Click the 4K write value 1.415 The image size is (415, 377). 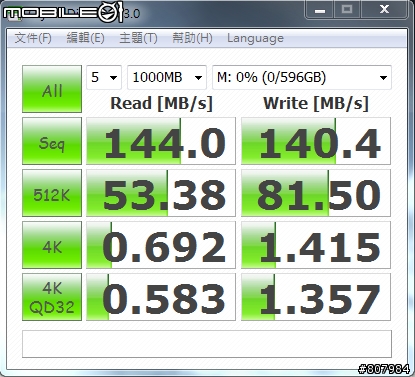click(x=316, y=245)
